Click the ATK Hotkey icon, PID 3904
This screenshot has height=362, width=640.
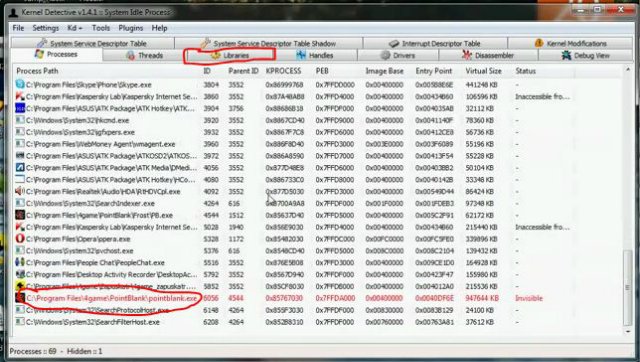20,108
